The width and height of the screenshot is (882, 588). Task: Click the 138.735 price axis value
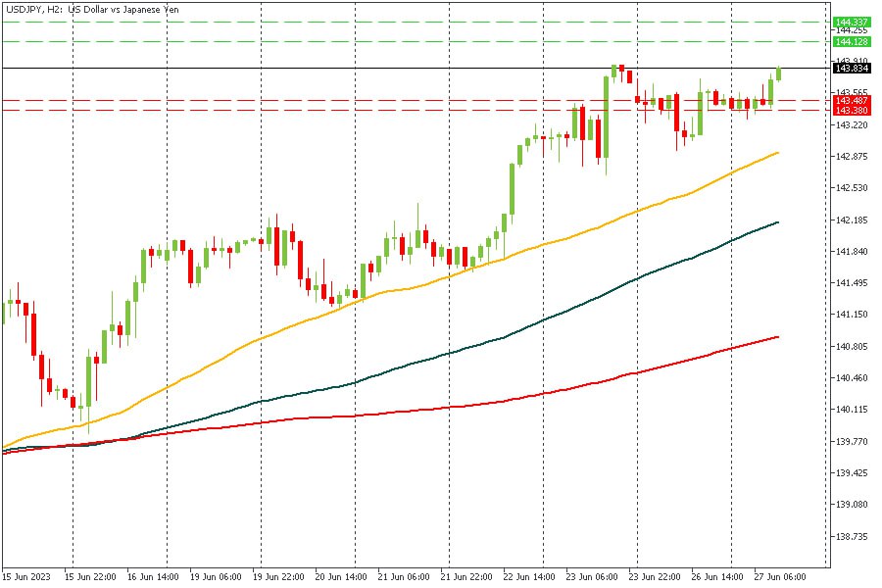853,537
